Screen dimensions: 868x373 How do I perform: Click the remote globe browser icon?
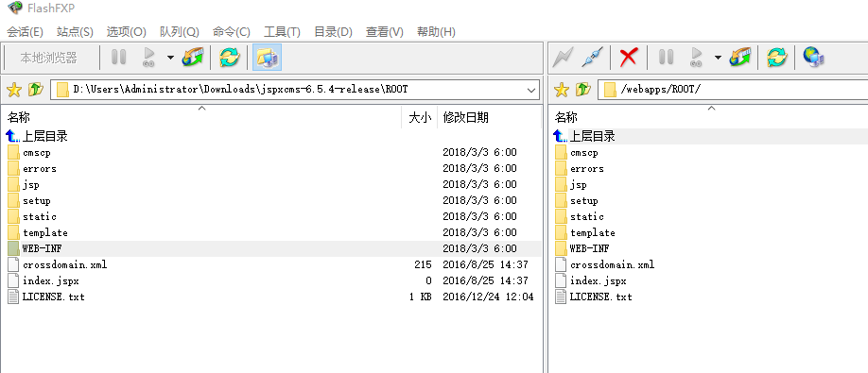[x=814, y=57]
